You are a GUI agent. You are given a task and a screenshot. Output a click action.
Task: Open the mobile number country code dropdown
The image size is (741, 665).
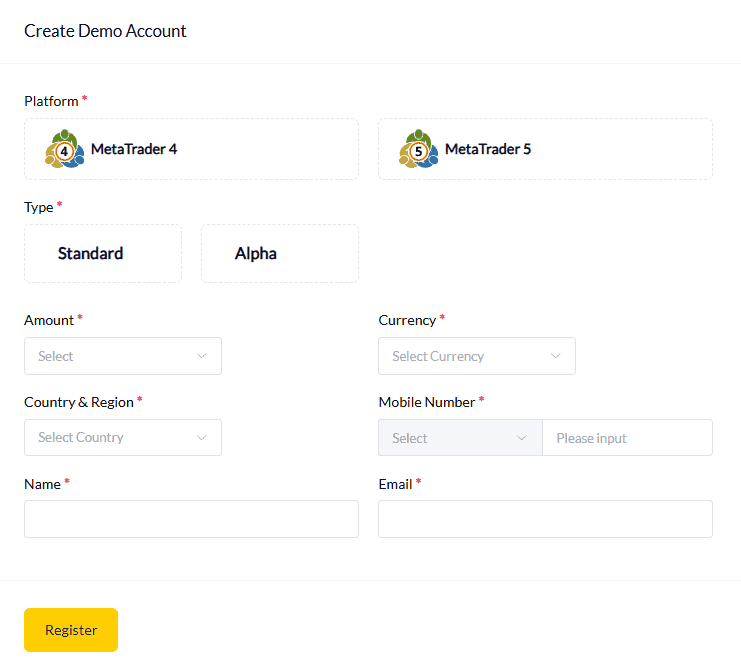(x=460, y=438)
